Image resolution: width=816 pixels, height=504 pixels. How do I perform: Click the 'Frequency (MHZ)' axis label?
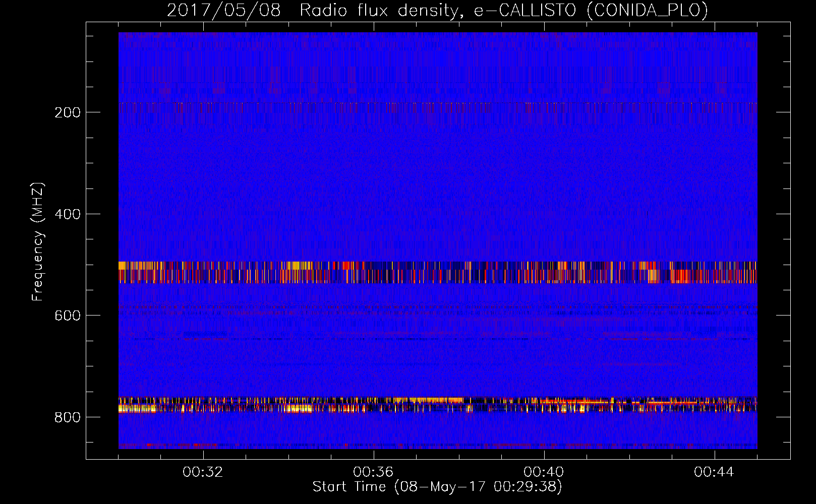point(38,241)
